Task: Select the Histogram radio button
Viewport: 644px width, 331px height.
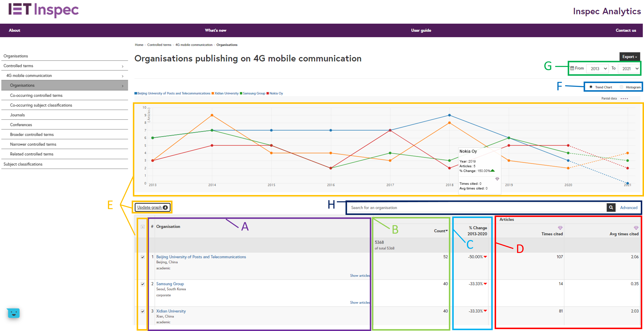Action: click(x=621, y=87)
